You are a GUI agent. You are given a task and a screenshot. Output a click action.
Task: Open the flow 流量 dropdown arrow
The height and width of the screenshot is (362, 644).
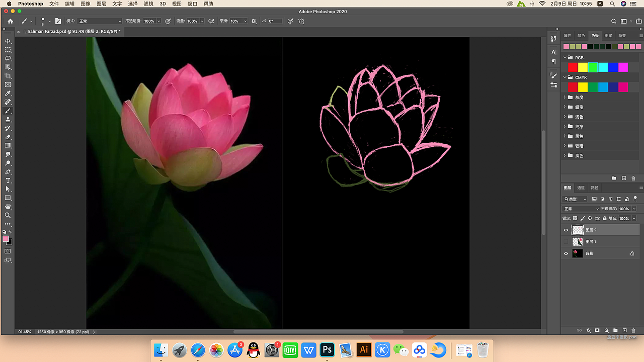(x=202, y=21)
